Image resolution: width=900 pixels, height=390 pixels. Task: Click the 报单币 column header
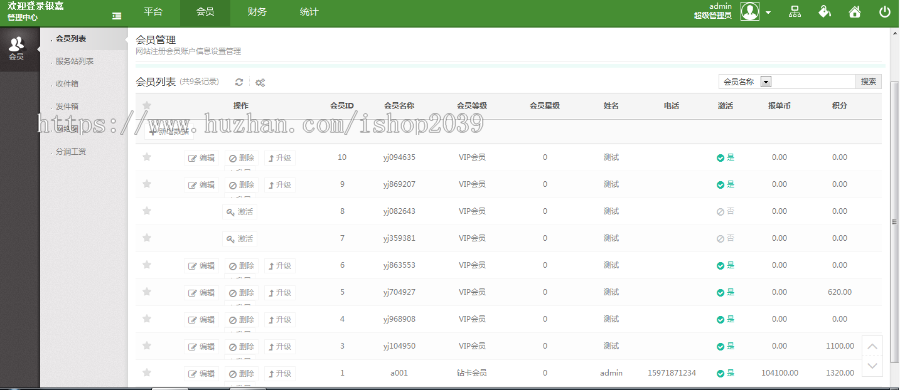[779, 106]
